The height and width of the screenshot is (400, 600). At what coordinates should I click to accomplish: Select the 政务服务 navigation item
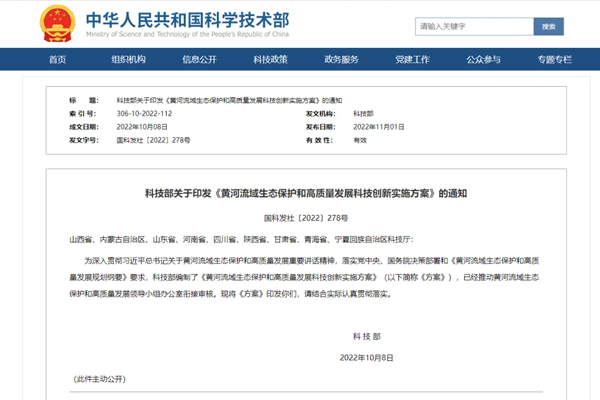342,59
